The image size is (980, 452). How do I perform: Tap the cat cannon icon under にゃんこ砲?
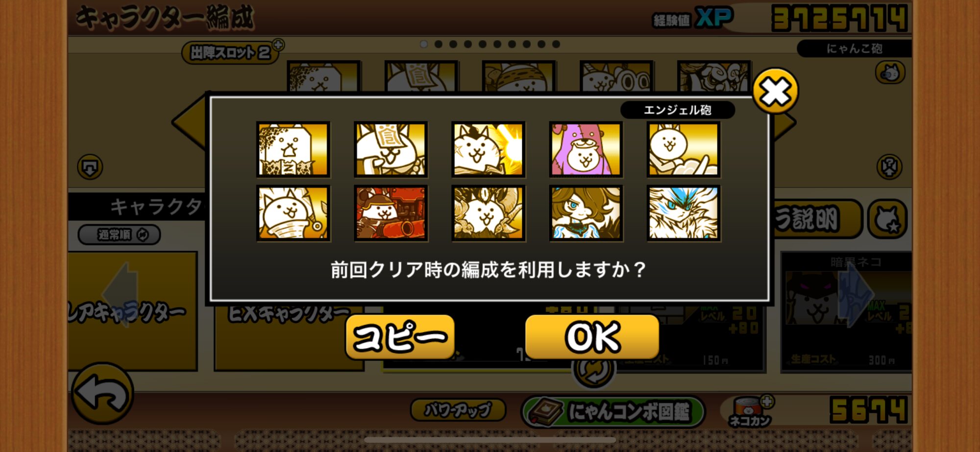click(890, 73)
